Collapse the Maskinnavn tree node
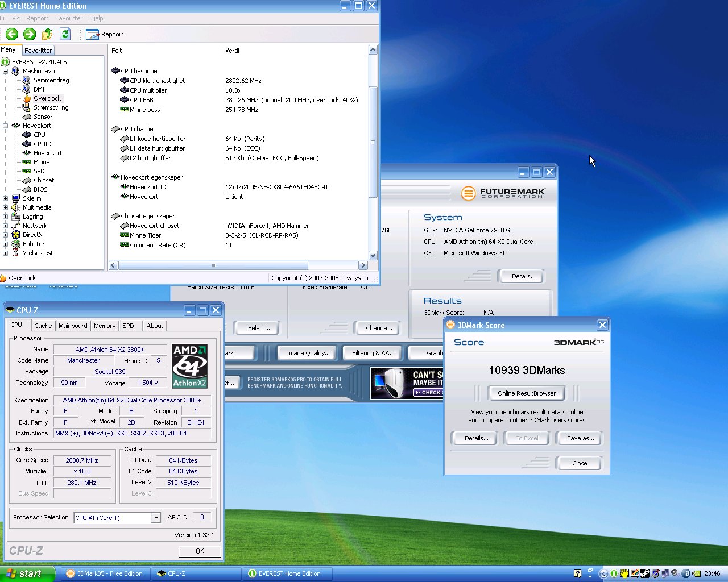The image size is (728, 582). [5, 71]
